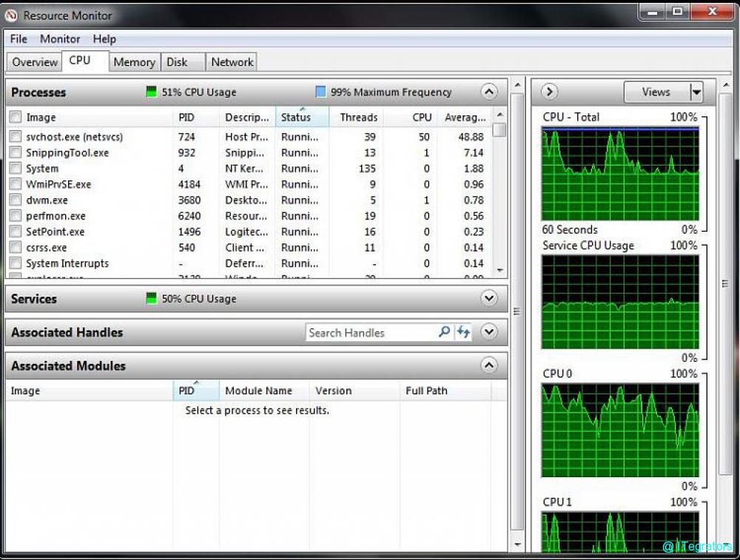Viewport: 740px width, 560px height.
Task: Tick the checkbox for svchost.exe (netsvcs)
Action: point(16,137)
